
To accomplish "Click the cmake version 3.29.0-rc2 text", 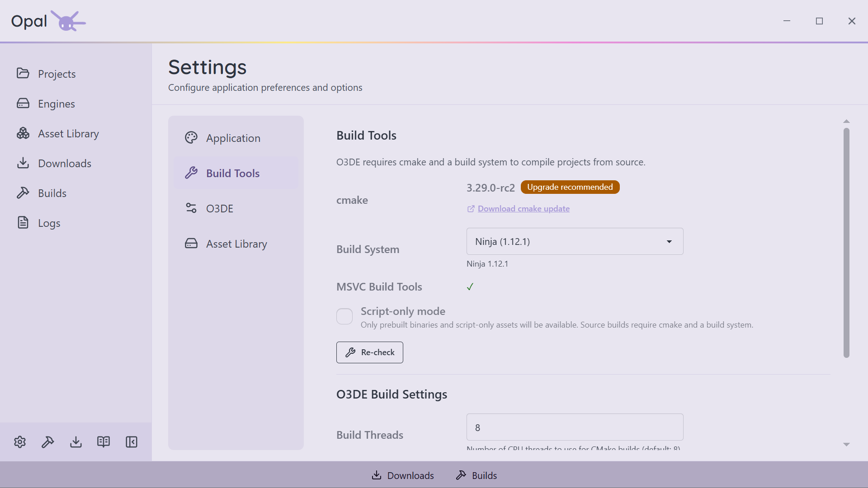I will 491,188.
